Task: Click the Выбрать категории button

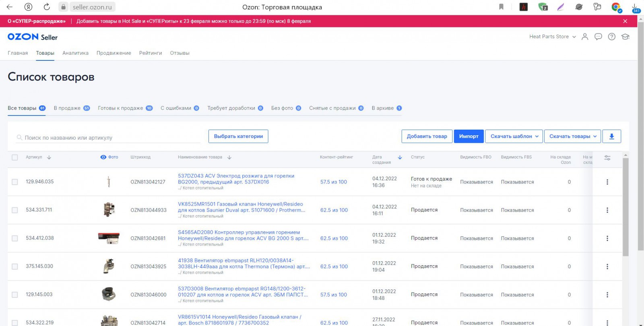Action: click(238, 136)
